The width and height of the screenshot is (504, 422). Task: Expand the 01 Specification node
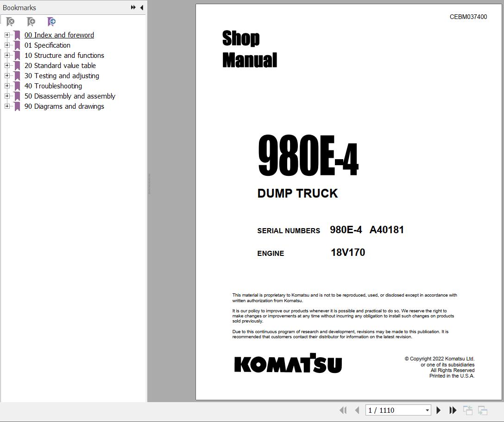coord(7,45)
